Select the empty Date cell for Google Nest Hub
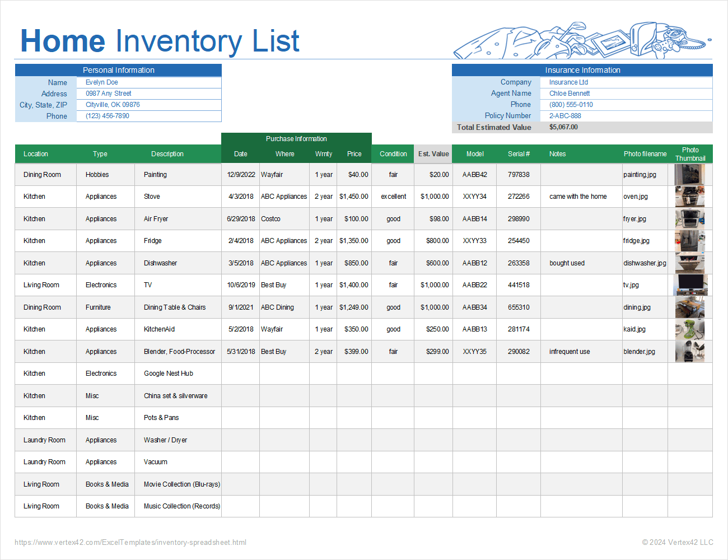Screen dimensions: 728x560 click(240, 373)
